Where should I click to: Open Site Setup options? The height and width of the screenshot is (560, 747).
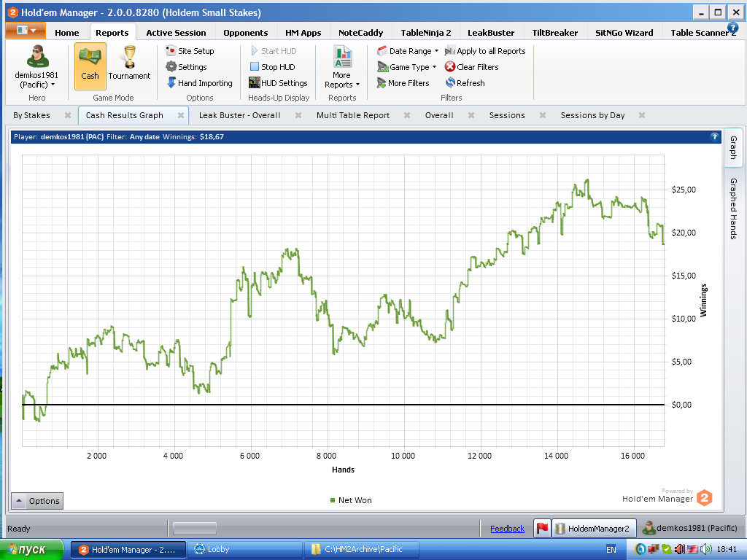(x=190, y=51)
